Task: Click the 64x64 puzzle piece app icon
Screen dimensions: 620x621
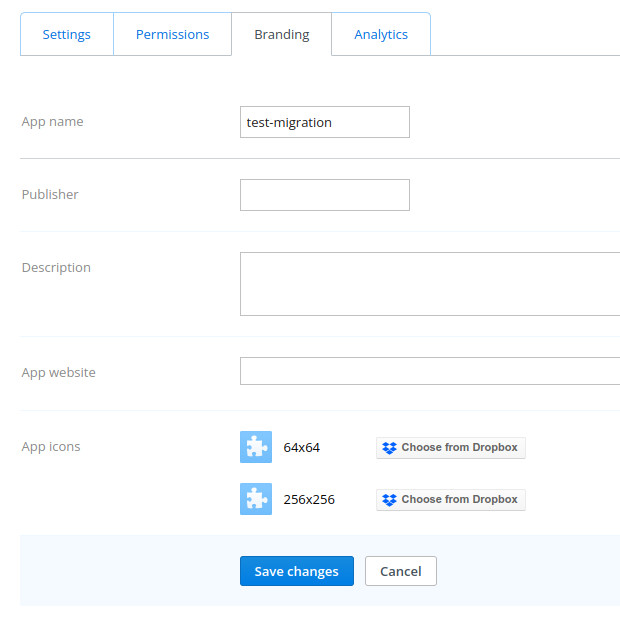Action: coord(256,447)
